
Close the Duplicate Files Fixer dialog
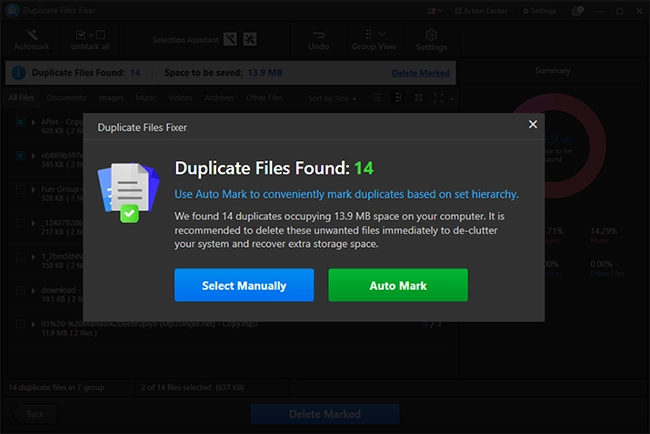(533, 124)
